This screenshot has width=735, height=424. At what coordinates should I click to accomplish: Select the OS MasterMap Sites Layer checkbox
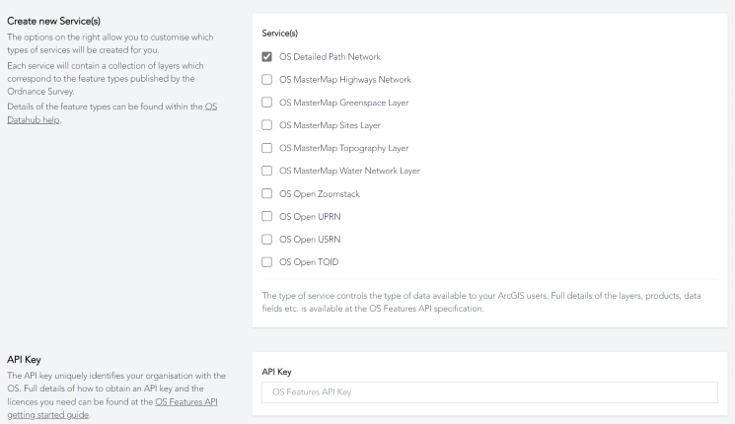tap(267, 125)
